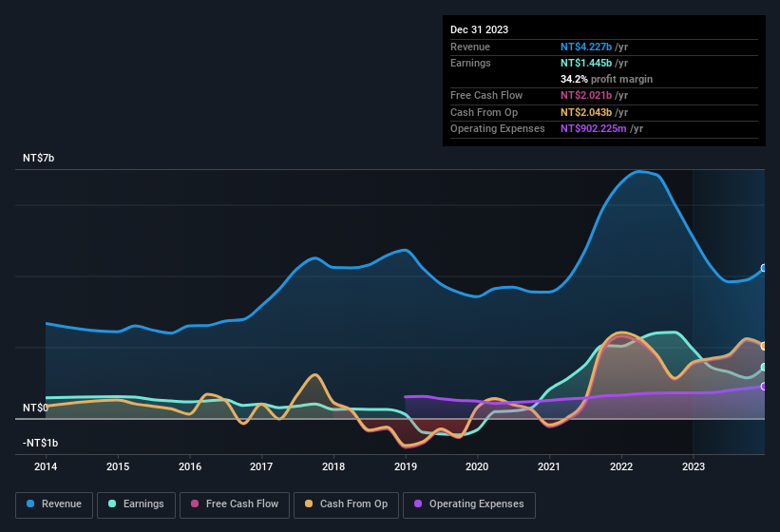This screenshot has height=532, width=780.
Task: Click the 2016 x-axis year label
Action: pos(190,466)
